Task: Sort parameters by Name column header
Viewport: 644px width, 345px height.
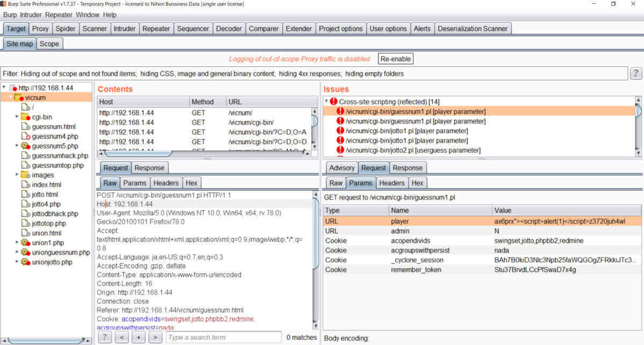Action: pyautogui.click(x=440, y=210)
